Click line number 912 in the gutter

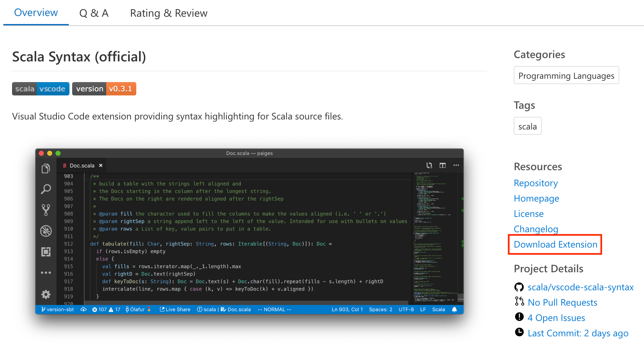coord(68,244)
